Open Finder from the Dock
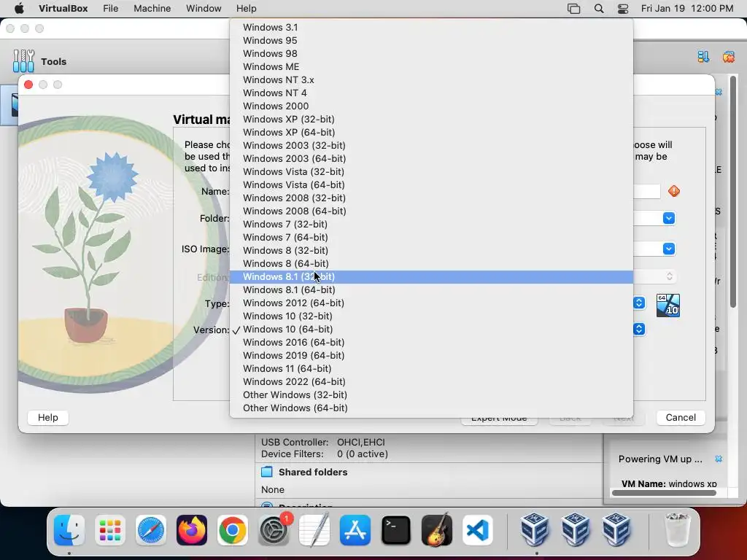The height and width of the screenshot is (560, 747). [x=69, y=530]
